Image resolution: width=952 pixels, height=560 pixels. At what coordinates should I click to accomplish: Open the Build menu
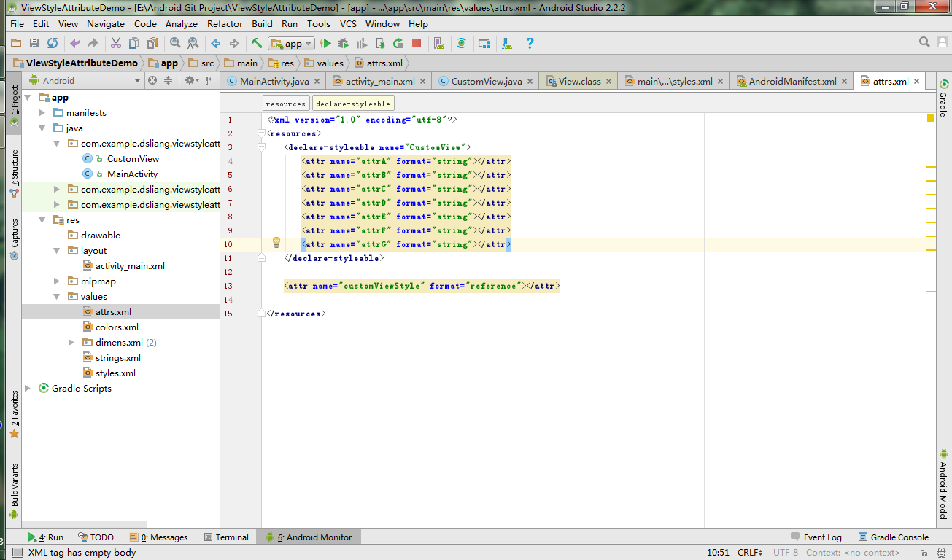(x=262, y=23)
